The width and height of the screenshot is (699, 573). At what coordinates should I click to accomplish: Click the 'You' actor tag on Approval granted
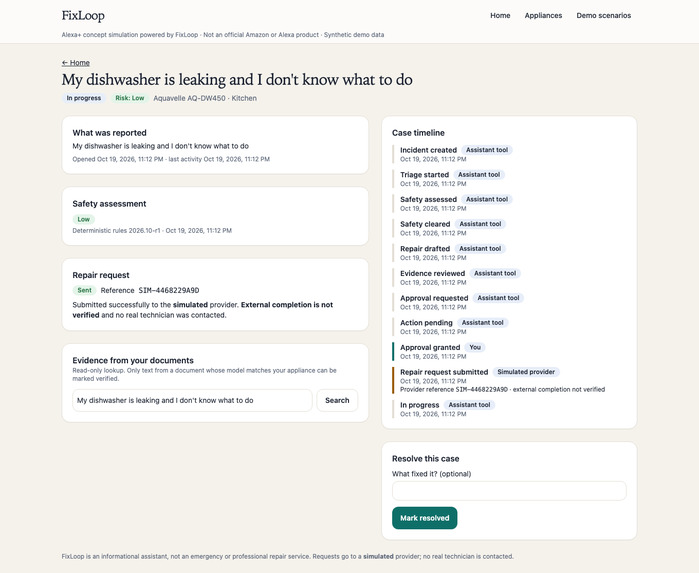pos(475,347)
